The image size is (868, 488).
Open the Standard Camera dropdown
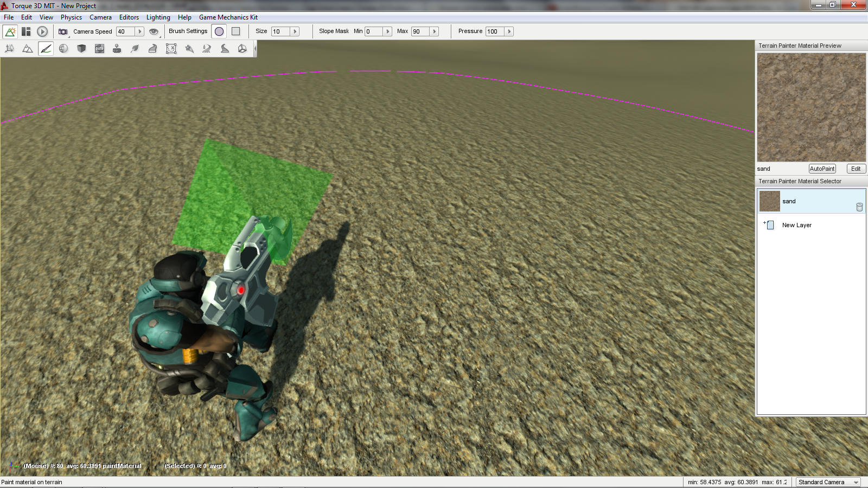[828, 482]
